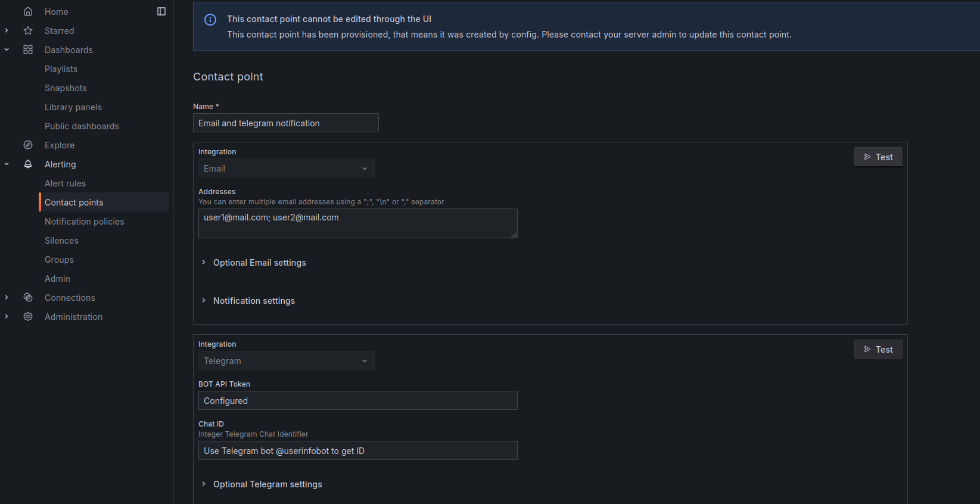Click the info icon in provisioned banner
The width and height of the screenshot is (980, 504).
coord(210,20)
